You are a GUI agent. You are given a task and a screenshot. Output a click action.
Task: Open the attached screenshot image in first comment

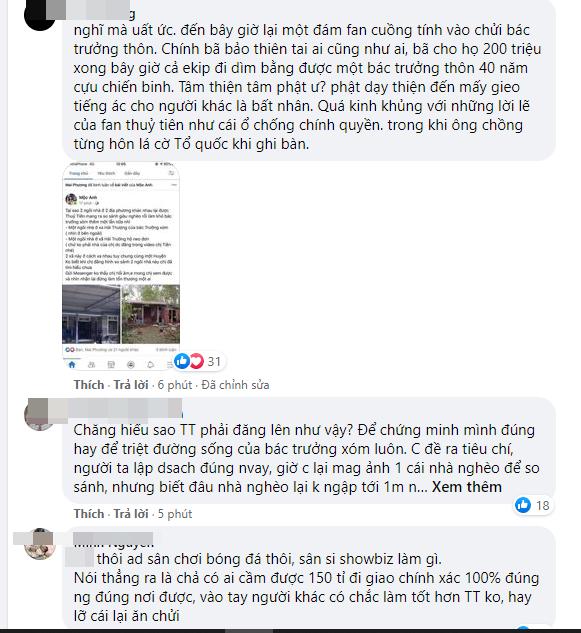(x=121, y=266)
